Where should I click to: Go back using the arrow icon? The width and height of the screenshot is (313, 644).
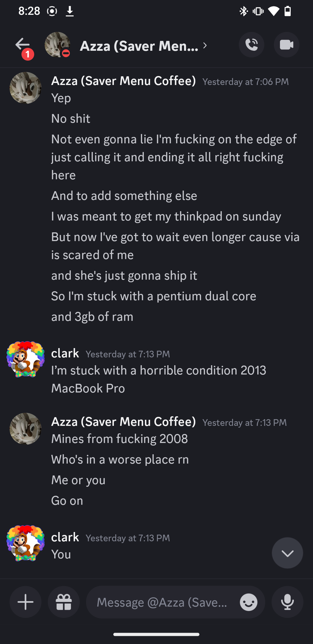tap(22, 44)
